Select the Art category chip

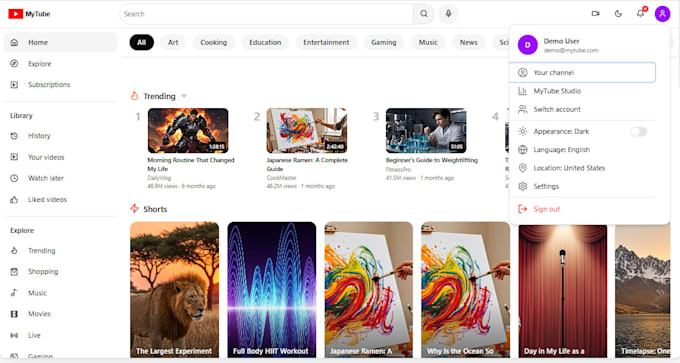click(x=173, y=43)
